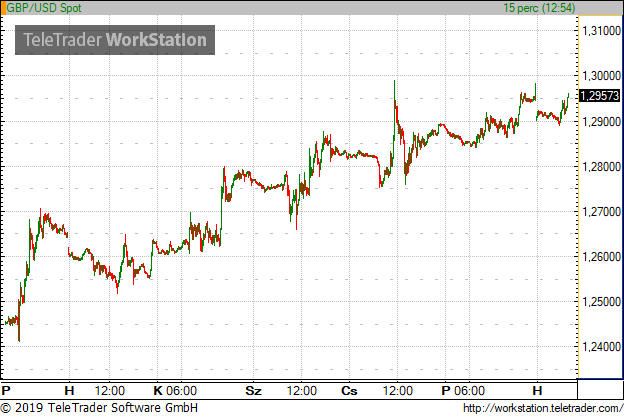Click the current price tag 1,29573
Image resolution: width=624 pixels, height=417 pixels.
pos(600,96)
